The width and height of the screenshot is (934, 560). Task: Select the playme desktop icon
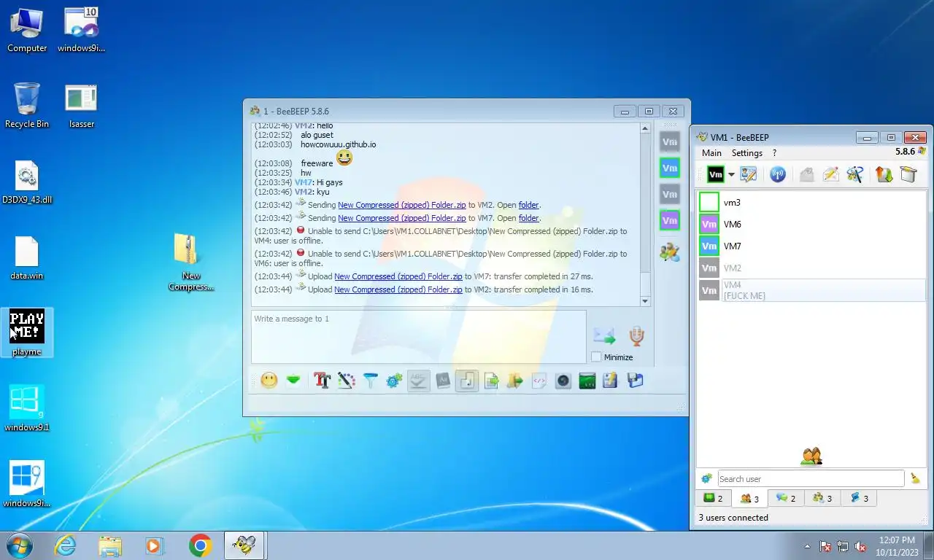pos(27,332)
